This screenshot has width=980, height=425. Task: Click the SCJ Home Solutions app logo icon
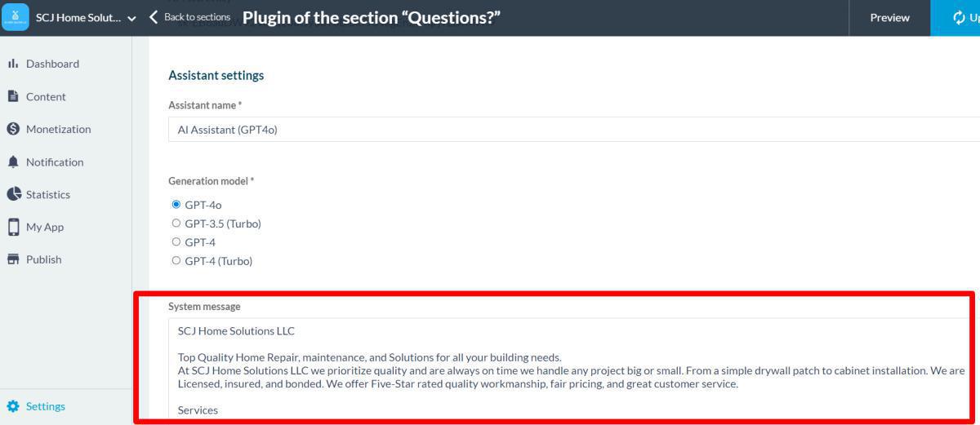tap(16, 18)
